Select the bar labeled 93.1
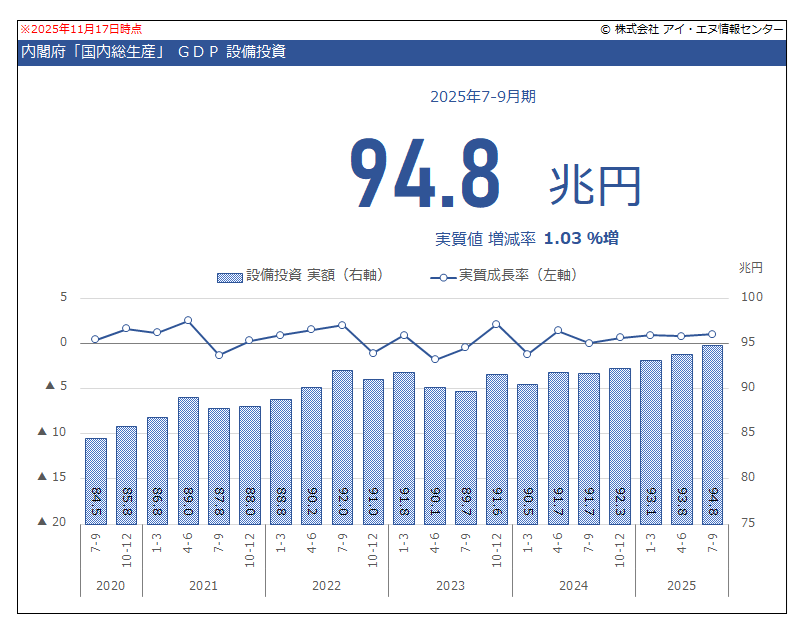Viewport: 804px width, 634px height. click(x=650, y=441)
